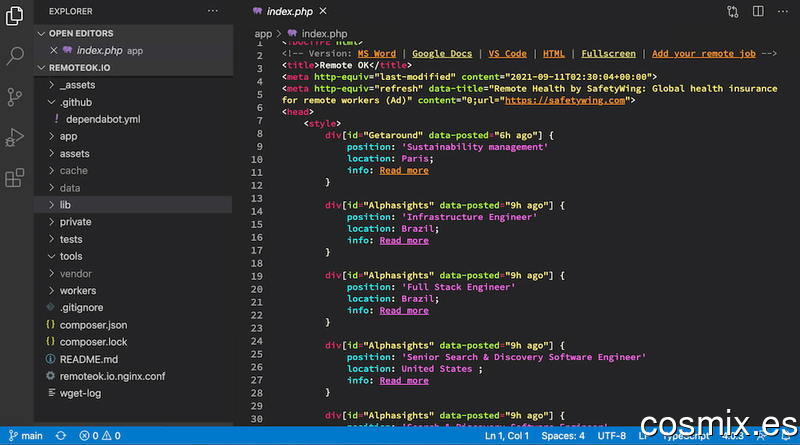Open Explorer more actions ellipsis
This screenshot has width=800, height=445.
coord(213,11)
